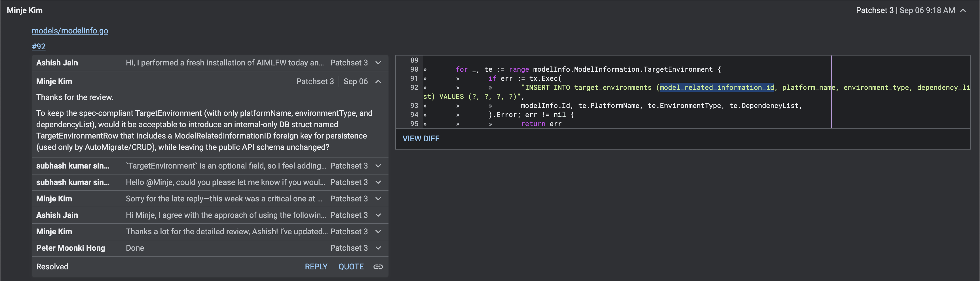Click the "Sep 06" date in Minje Kim's open comment
The width and height of the screenshot is (980, 281).
(x=356, y=81)
